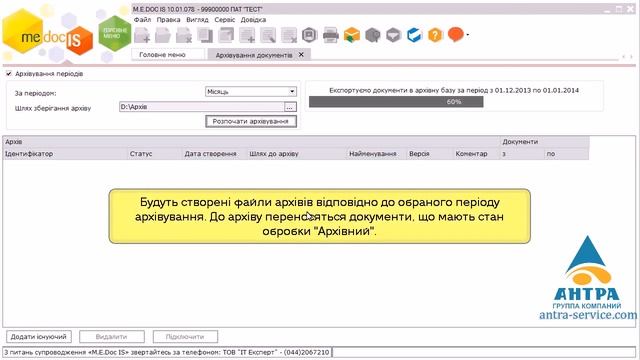Open the Вигляд menu
Screen dimensions: 640x360
pyautogui.click(x=197, y=20)
